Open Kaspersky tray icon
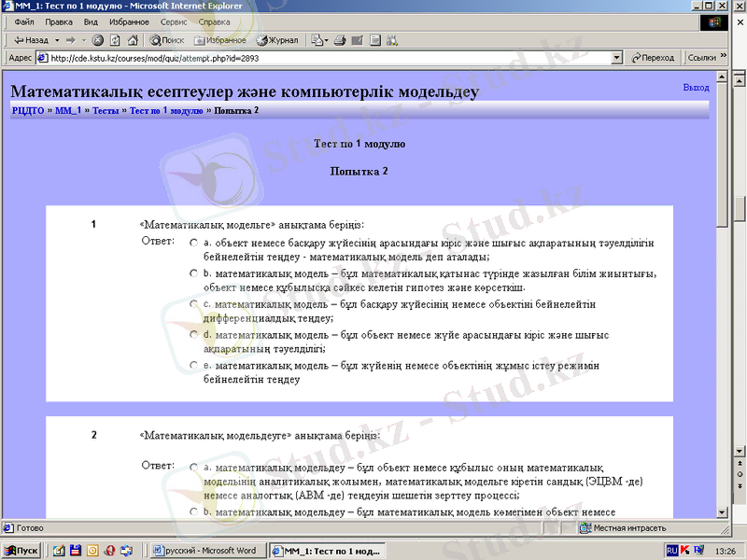The image size is (747, 560). pyautogui.click(x=685, y=551)
